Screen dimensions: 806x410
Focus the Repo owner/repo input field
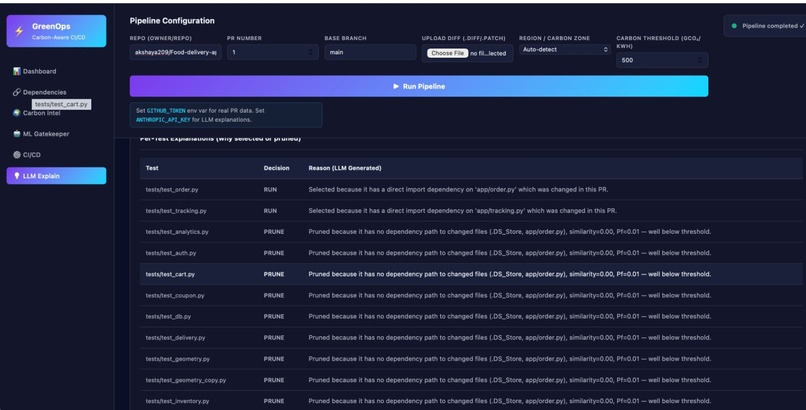[175, 52]
